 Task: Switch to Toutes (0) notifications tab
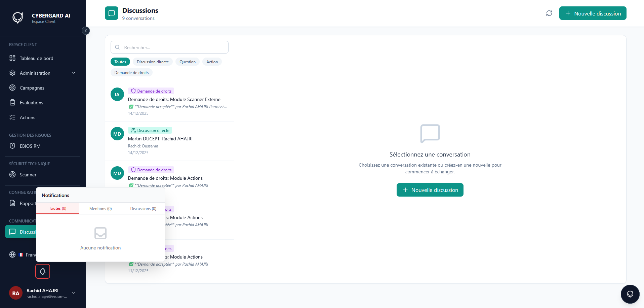[x=57, y=208]
